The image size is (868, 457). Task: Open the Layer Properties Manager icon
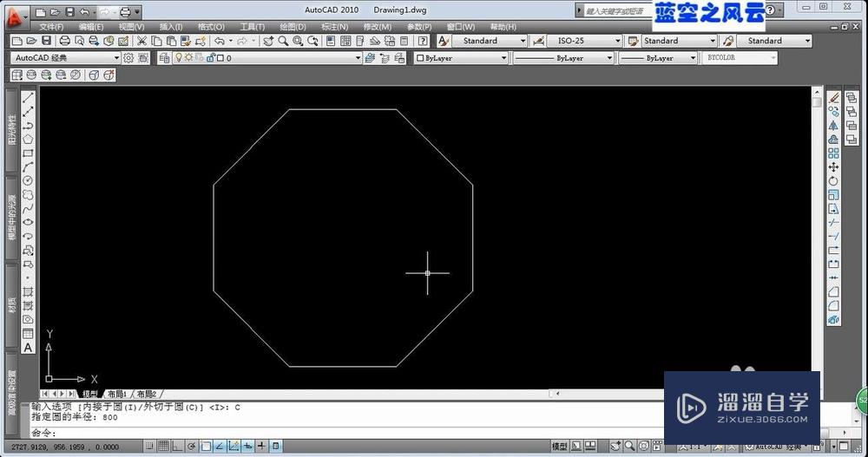point(164,57)
